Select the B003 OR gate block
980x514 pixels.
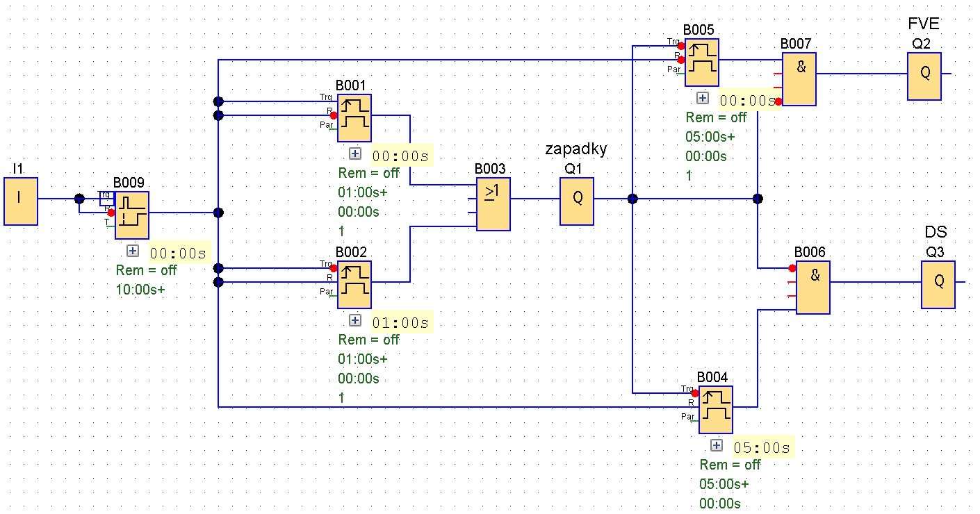[493, 204]
